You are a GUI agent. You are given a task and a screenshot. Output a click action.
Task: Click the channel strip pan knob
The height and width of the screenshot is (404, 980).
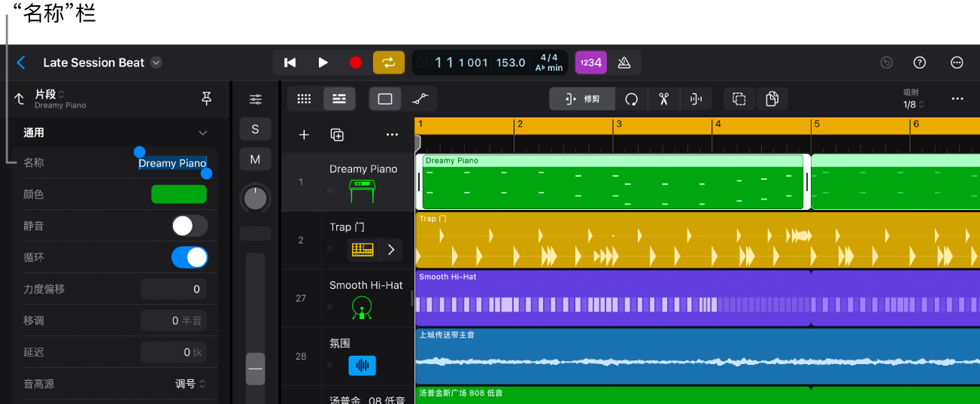click(x=256, y=198)
